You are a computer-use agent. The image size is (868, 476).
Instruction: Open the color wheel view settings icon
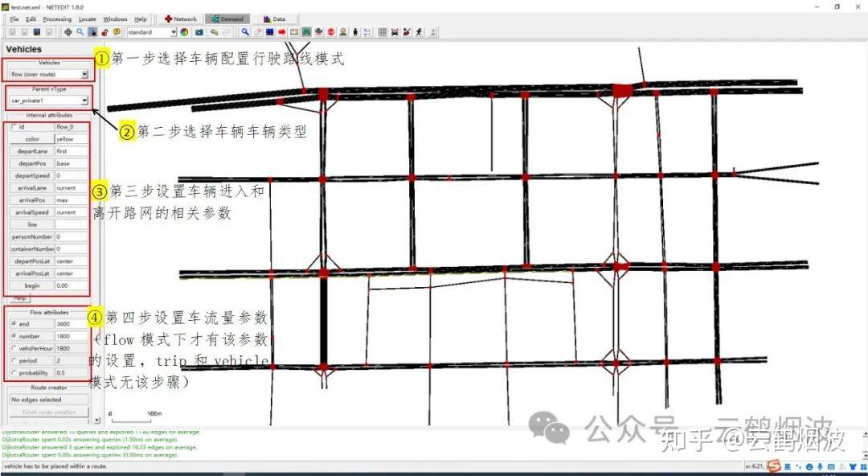click(184, 32)
